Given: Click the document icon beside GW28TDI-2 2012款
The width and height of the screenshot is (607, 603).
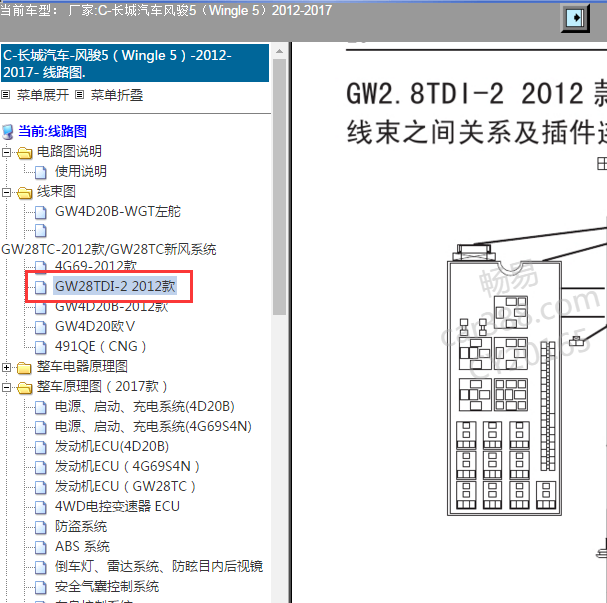Looking at the screenshot, I should coord(41,287).
